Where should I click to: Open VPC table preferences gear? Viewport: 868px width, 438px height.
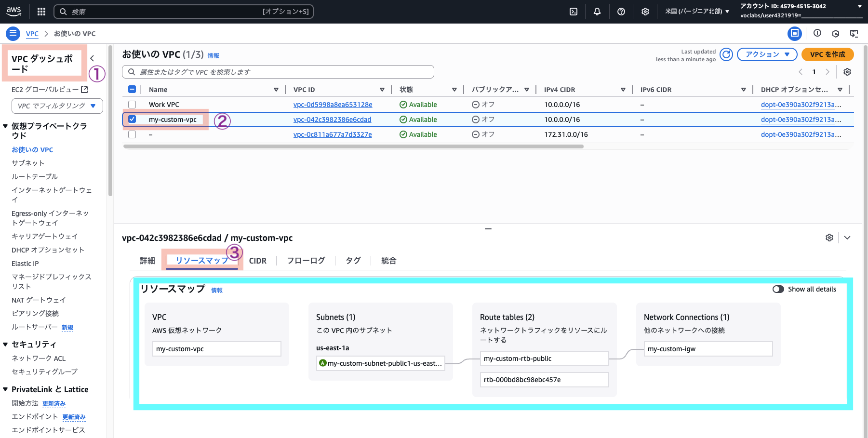coord(847,72)
